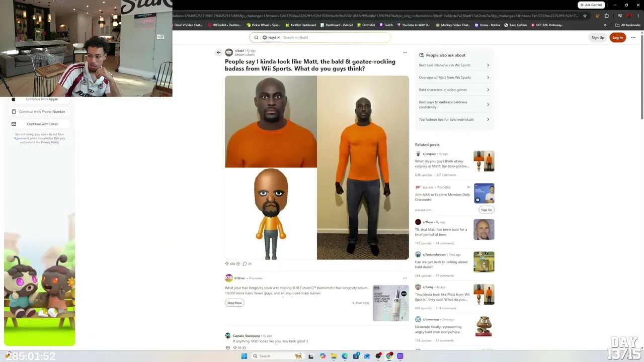The width and height of the screenshot is (644, 362).
Task: Open Microsoft Edge from the taskbar
Action: point(345,356)
